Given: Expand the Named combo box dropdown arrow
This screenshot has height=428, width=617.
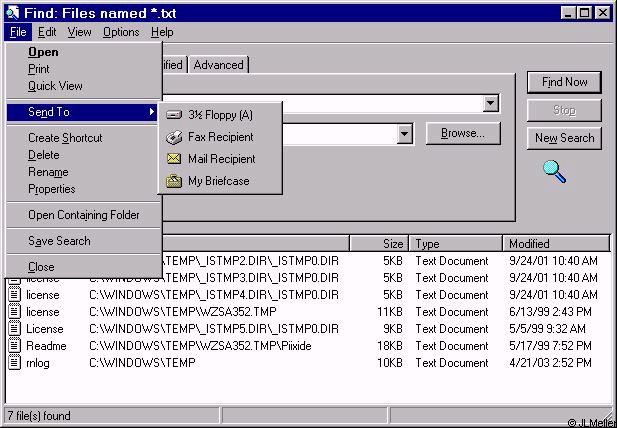Looking at the screenshot, I should point(490,104).
